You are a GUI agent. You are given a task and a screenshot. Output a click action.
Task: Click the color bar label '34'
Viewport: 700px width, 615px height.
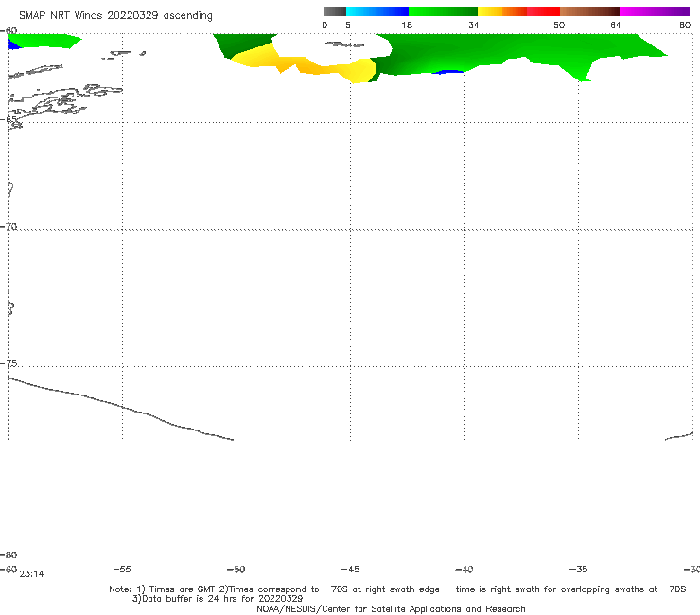pyautogui.click(x=474, y=25)
